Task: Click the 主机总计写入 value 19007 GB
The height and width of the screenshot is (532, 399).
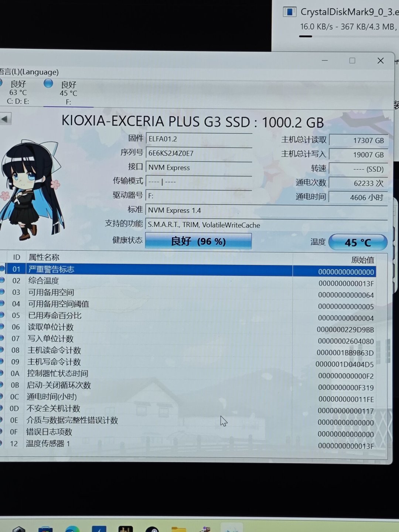Action: pyautogui.click(x=358, y=155)
